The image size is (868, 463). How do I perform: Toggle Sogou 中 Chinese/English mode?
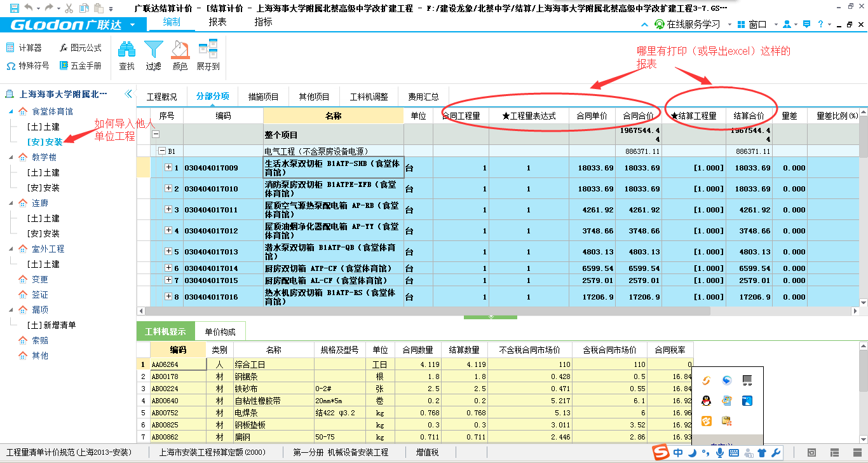pyautogui.click(x=678, y=452)
